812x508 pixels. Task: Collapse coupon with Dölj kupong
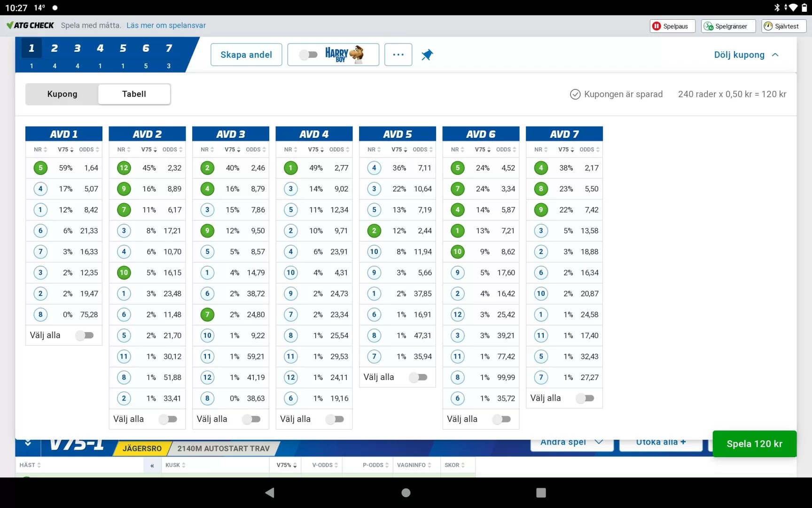[746, 55]
